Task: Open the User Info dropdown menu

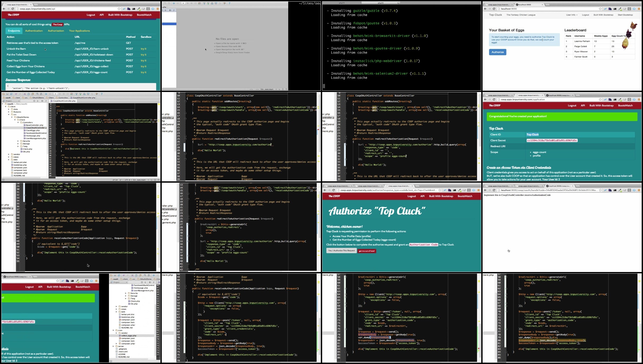Action: (x=572, y=15)
